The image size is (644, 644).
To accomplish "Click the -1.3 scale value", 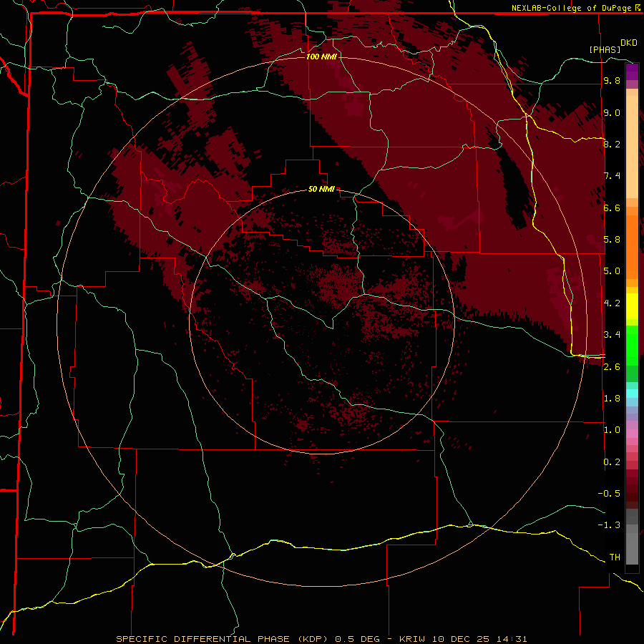I will pos(609,525).
